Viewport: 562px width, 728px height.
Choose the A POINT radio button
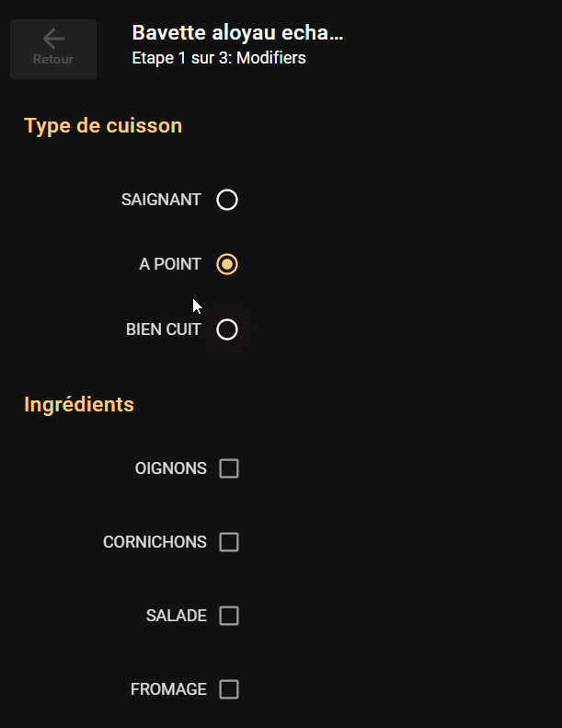[227, 264]
